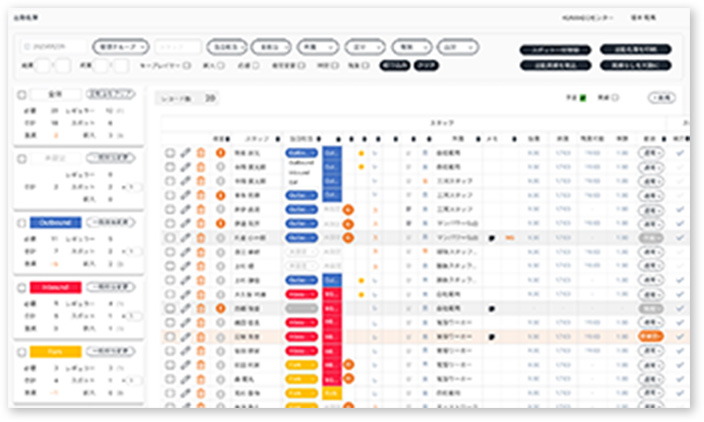
Task: Click the red Inbound label in left panel
Action: pos(55,287)
